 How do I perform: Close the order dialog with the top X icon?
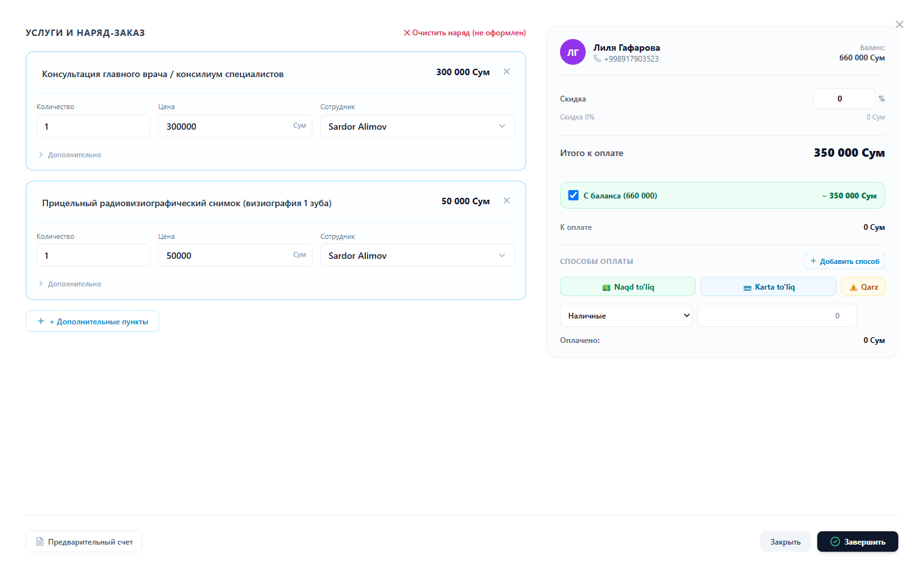[900, 24]
